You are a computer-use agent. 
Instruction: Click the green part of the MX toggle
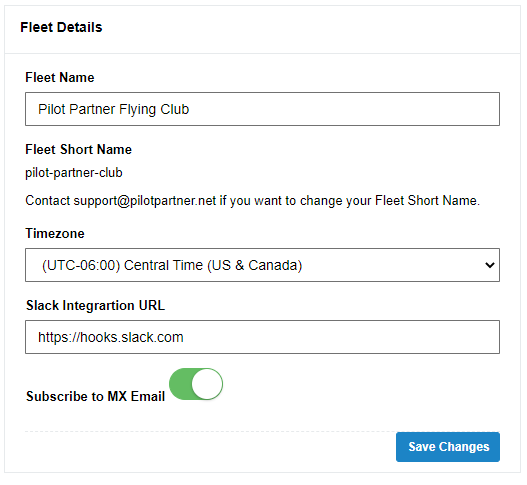point(180,384)
